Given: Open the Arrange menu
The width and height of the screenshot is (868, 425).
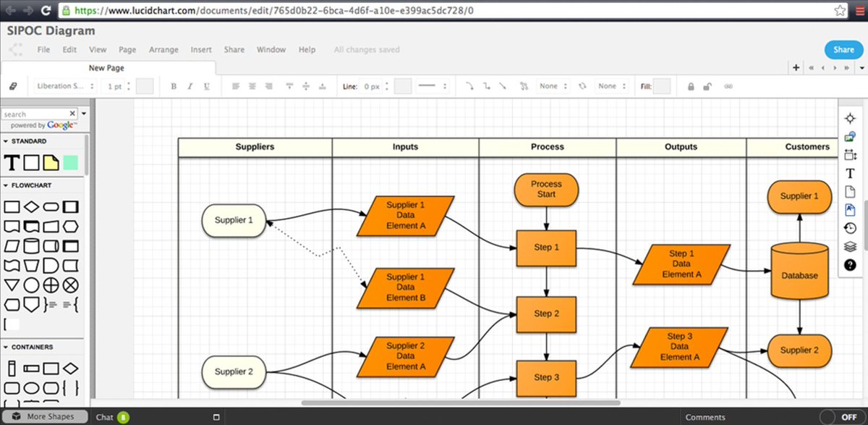Looking at the screenshot, I should [x=163, y=49].
